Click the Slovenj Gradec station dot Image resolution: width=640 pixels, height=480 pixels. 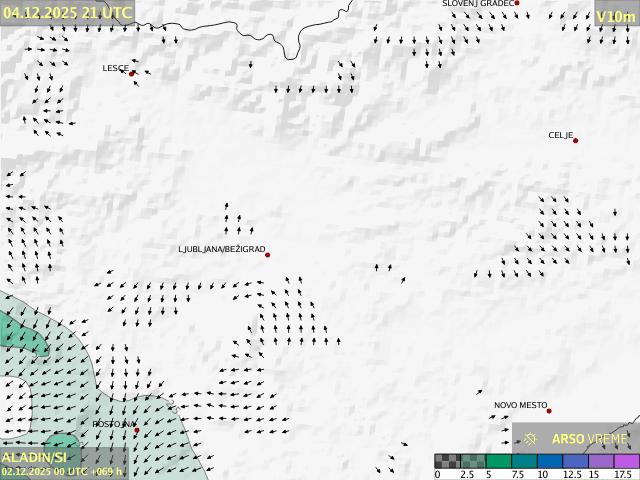pyautogui.click(x=517, y=3)
